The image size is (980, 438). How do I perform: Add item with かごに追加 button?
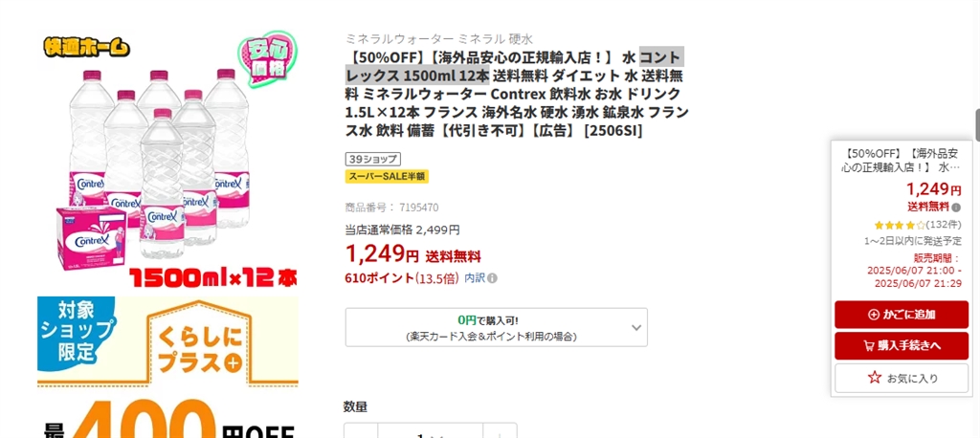[902, 315]
